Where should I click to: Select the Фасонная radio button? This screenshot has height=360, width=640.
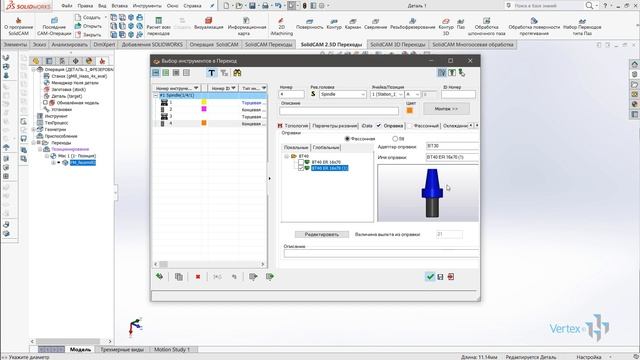point(347,139)
